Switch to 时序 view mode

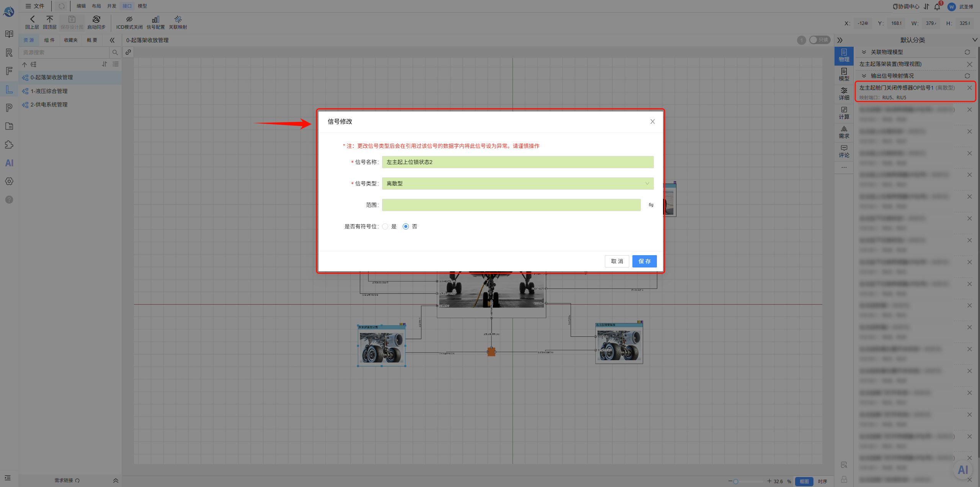[x=822, y=481]
